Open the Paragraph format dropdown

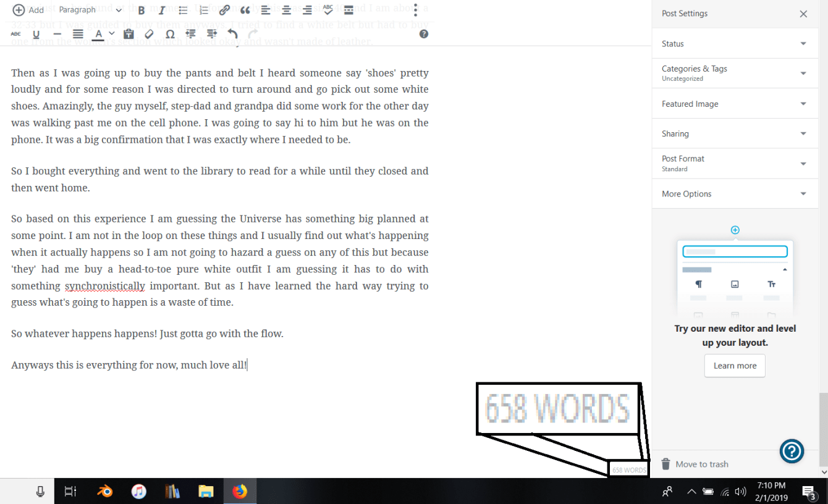coord(90,10)
